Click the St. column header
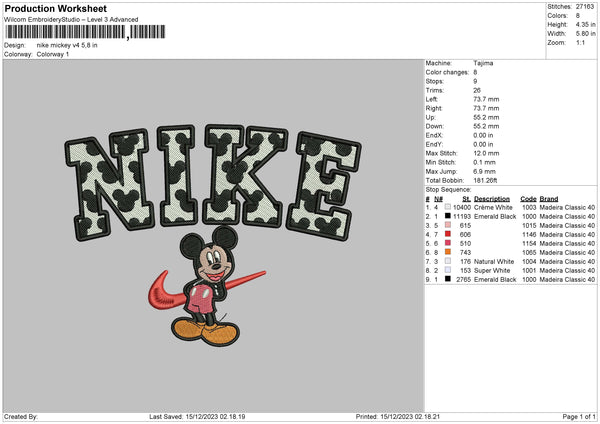The width and height of the screenshot is (600, 424). point(466,199)
